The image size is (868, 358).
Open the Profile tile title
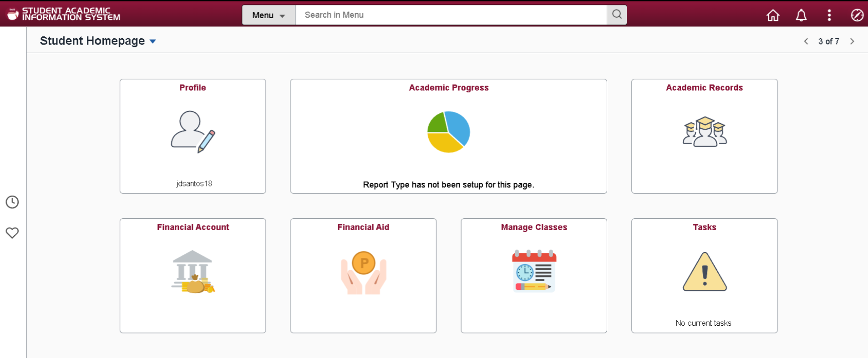(x=193, y=88)
